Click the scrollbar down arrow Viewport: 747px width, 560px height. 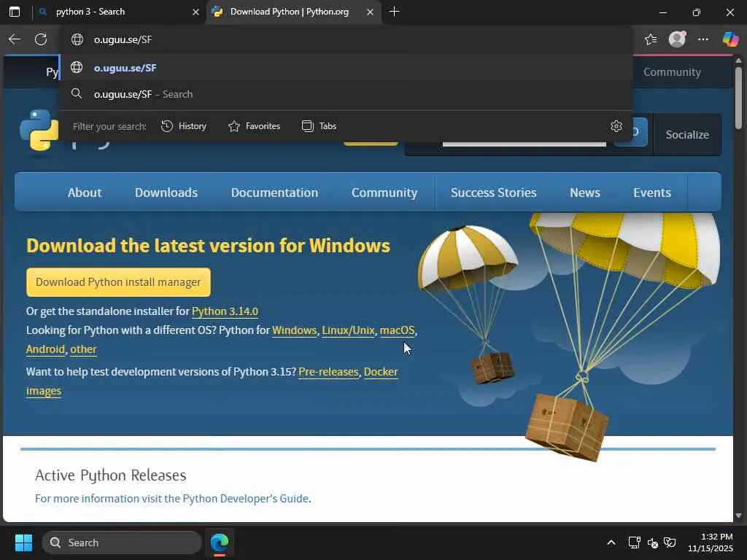coord(738,516)
